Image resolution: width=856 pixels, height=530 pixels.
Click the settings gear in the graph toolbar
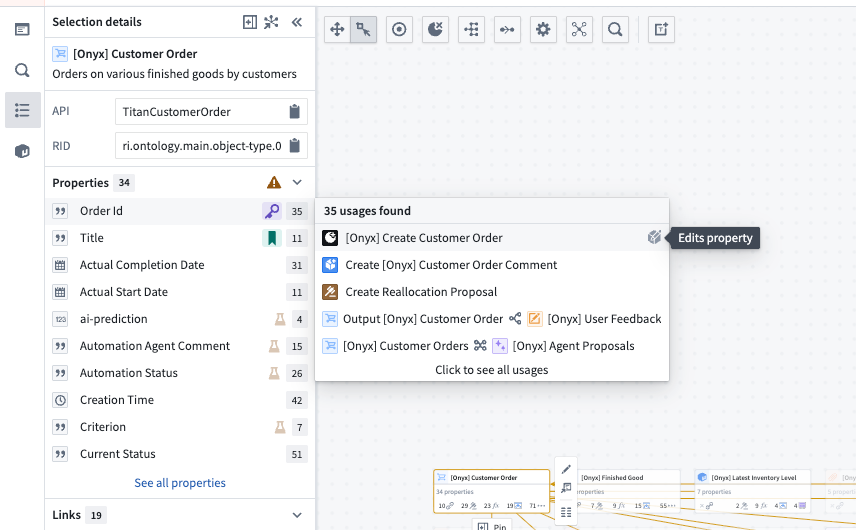(543, 30)
